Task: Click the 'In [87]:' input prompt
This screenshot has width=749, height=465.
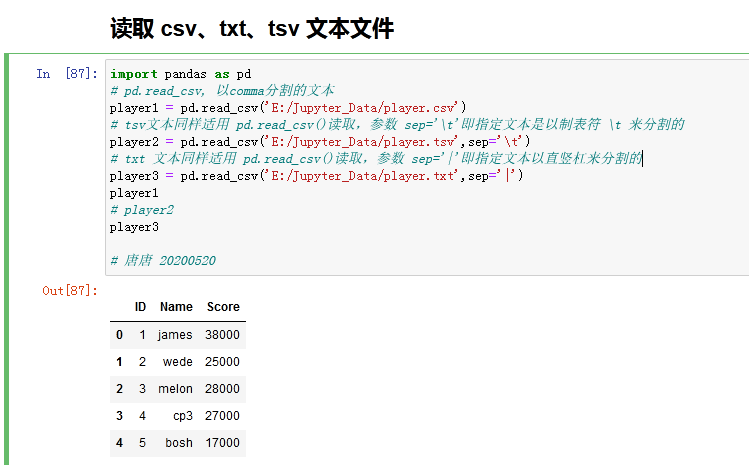Action: pyautogui.click(x=67, y=74)
